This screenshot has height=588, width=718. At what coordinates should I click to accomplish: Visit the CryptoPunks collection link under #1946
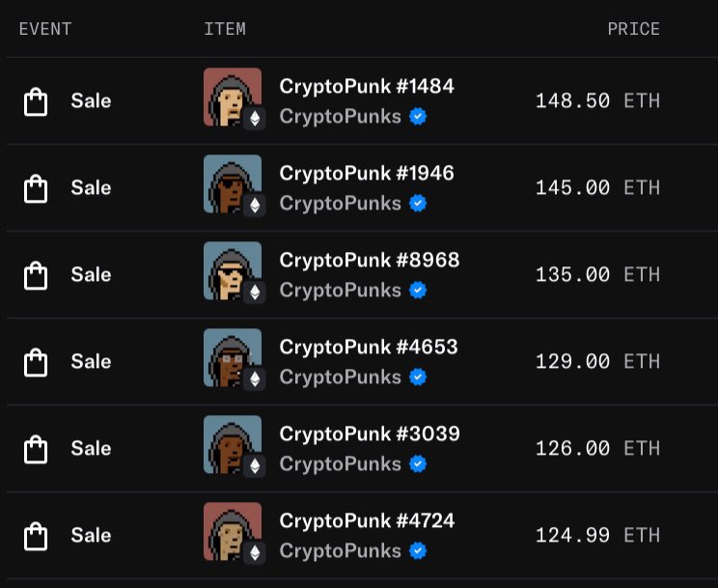click(341, 204)
